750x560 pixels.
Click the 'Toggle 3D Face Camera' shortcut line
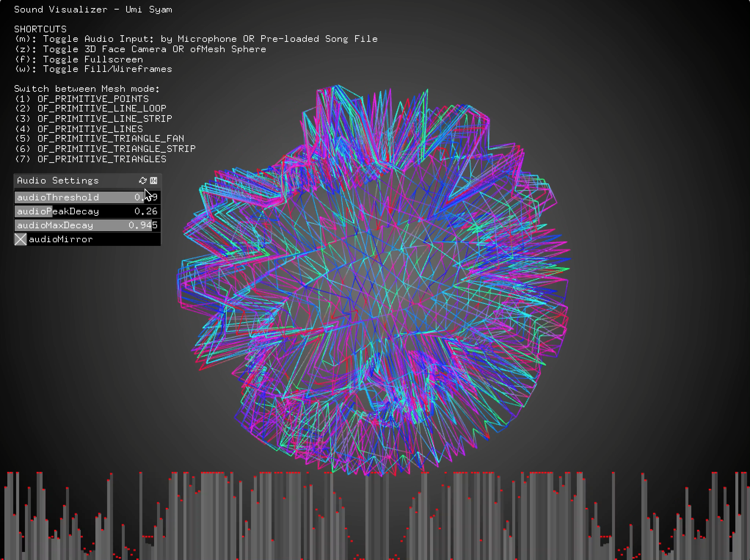(140, 49)
